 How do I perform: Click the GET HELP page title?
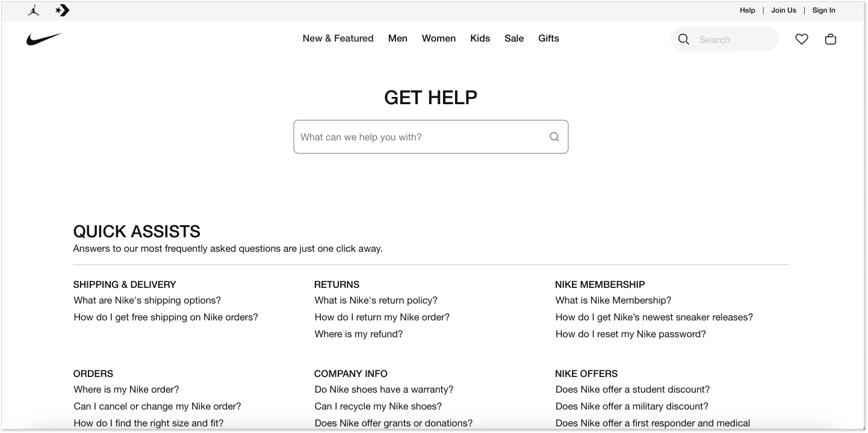(x=430, y=98)
